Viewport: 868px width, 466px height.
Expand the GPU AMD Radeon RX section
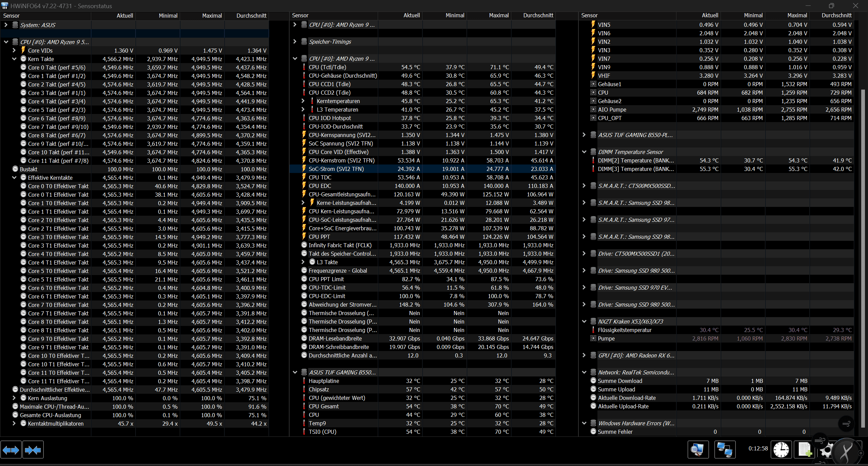[584, 355]
